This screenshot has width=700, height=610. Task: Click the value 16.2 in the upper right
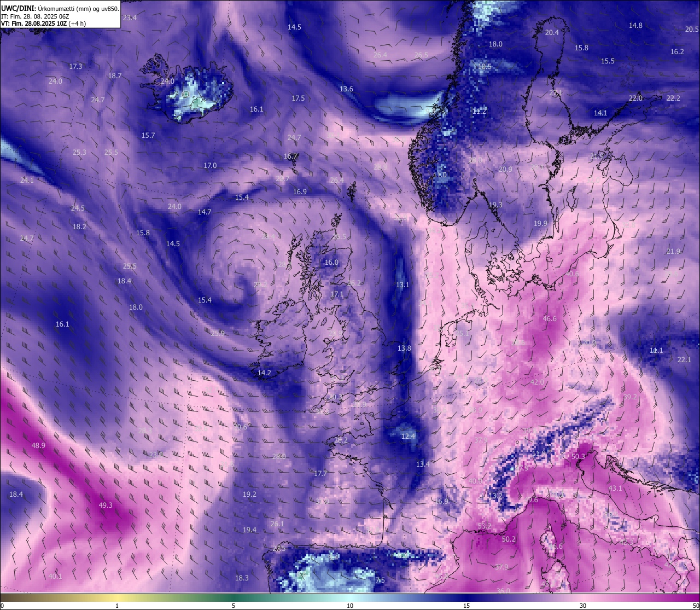pyautogui.click(x=677, y=51)
